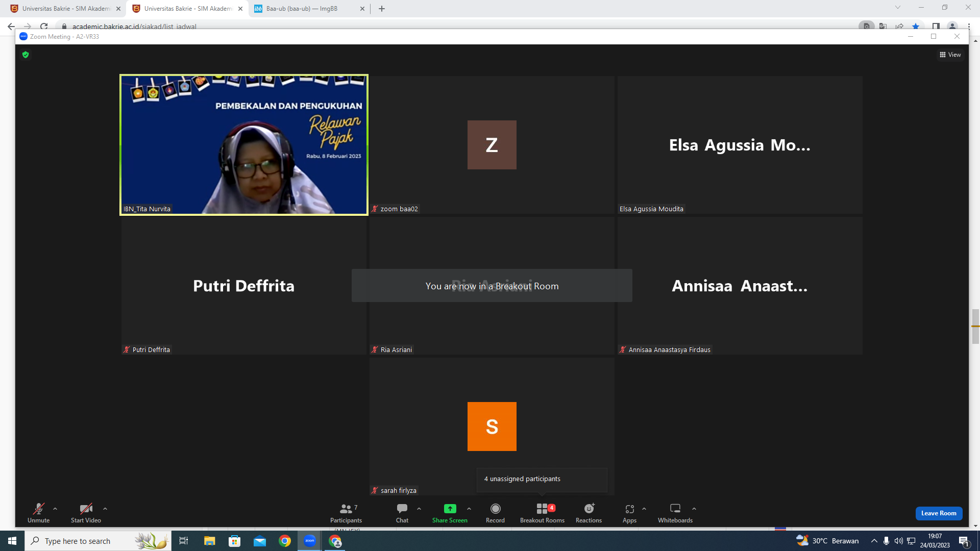The width and height of the screenshot is (980, 551).
Task: Close the first Universitas Bakrie tab
Action: point(118,9)
